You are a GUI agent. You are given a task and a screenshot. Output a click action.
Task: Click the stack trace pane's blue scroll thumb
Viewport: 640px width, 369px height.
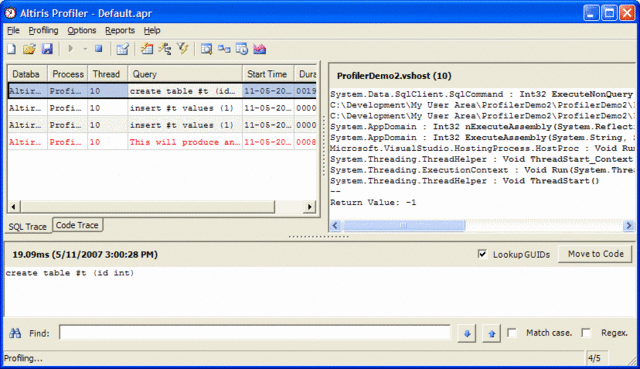click(x=403, y=225)
